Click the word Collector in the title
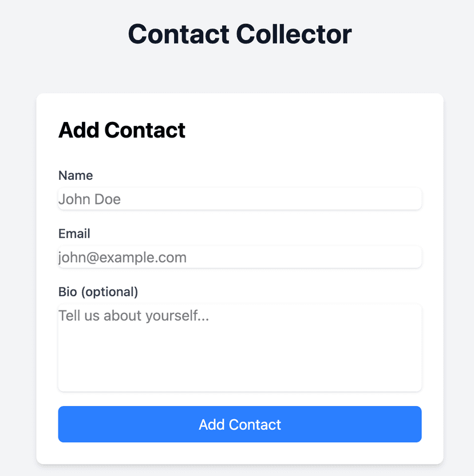 (294, 34)
